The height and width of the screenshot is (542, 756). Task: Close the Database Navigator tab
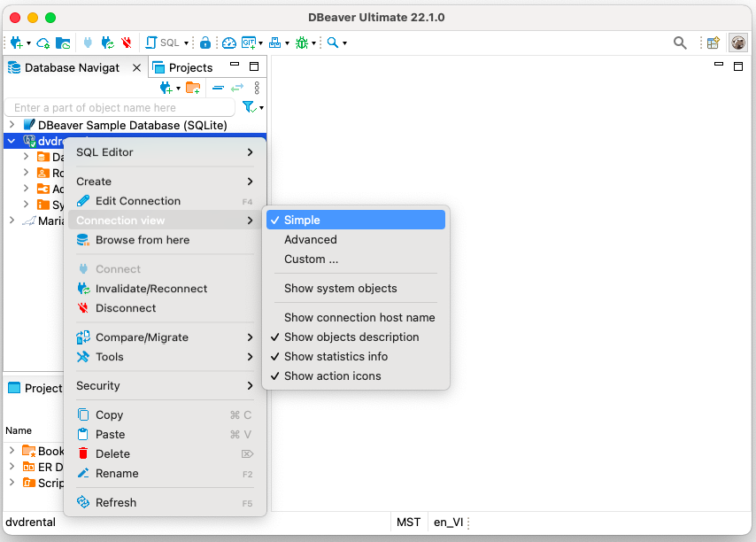136,68
